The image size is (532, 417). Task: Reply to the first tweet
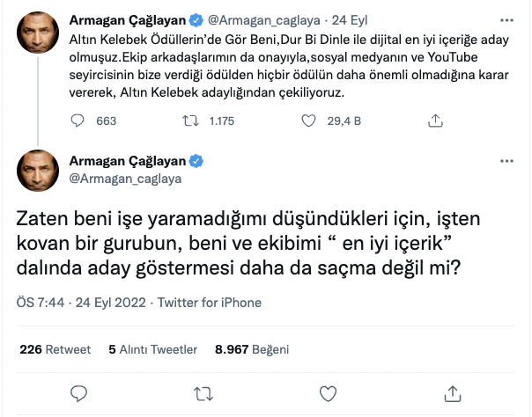pyautogui.click(x=77, y=121)
